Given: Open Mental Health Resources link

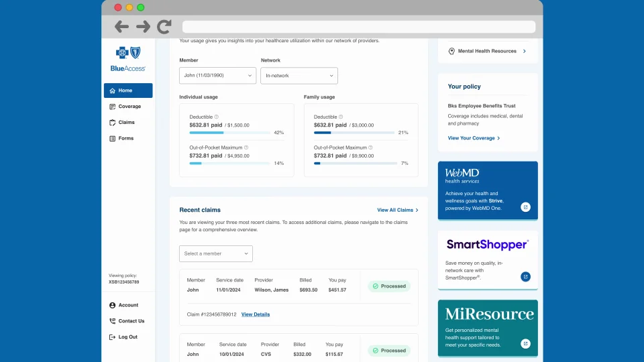Looking at the screenshot, I should [x=487, y=52].
